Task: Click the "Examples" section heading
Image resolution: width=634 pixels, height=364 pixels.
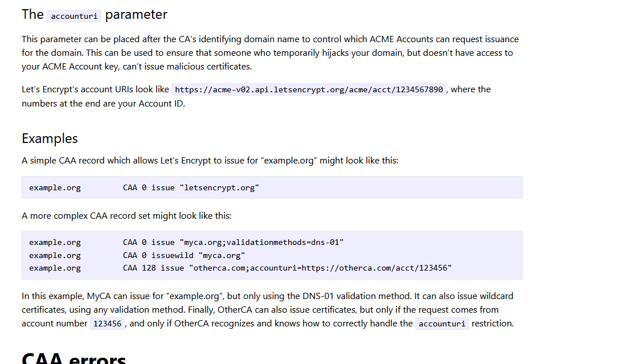Action: point(50,138)
